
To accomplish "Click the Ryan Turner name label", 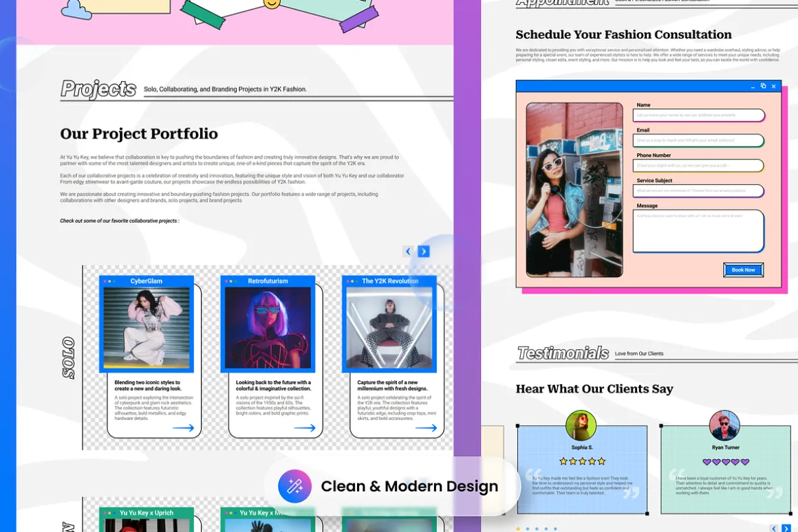I will (726, 447).
